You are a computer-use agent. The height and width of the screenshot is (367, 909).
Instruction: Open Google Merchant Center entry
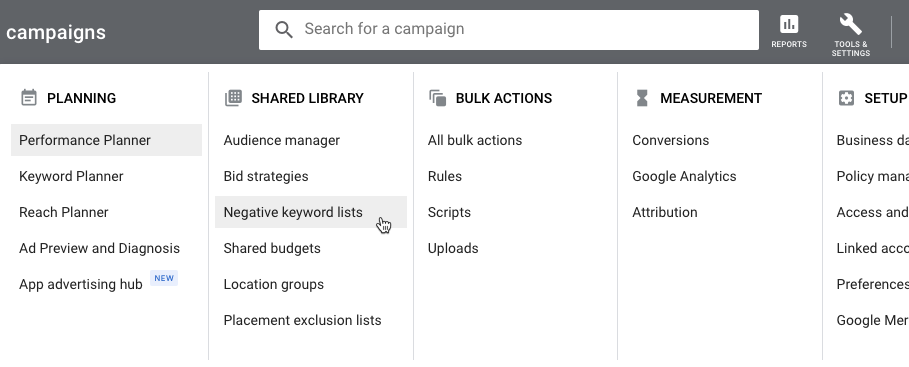[x=872, y=320]
